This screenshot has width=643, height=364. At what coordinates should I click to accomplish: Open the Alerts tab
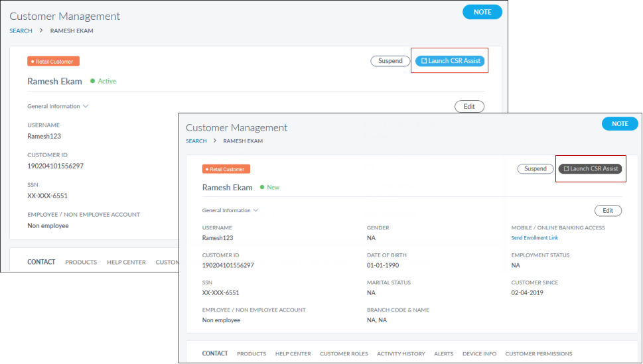443,354
